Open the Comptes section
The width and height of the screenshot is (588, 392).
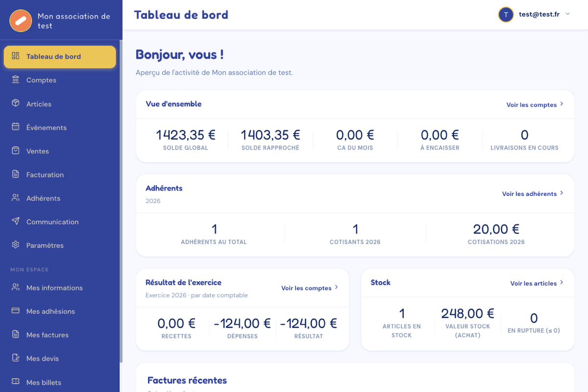tap(60, 80)
